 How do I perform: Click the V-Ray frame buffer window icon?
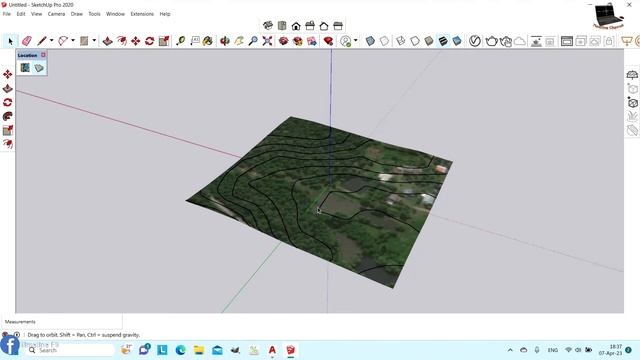tap(567, 41)
